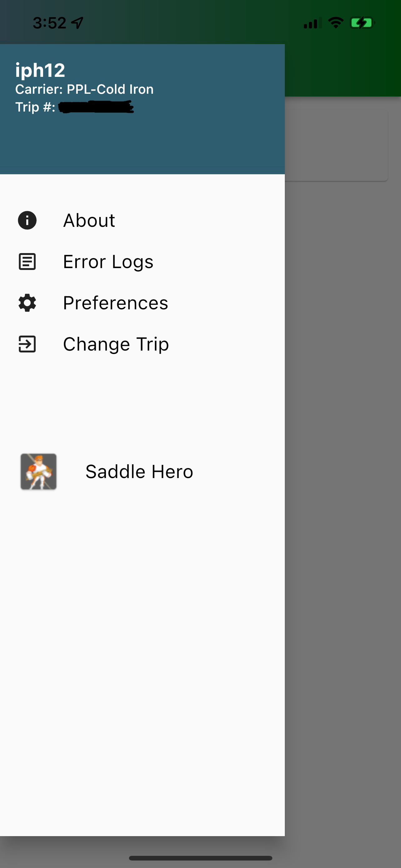Tap the battery charging indicator
Viewport: 401px width, 868px height.
coord(362,23)
